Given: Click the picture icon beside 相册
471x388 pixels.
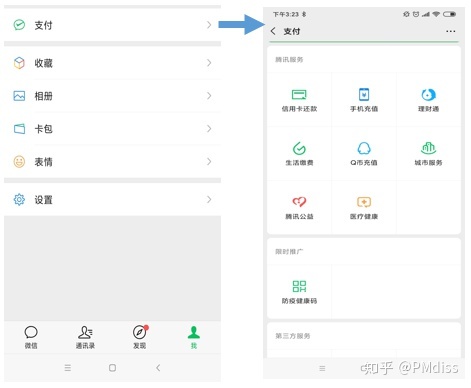Looking at the screenshot, I should pos(19,96).
